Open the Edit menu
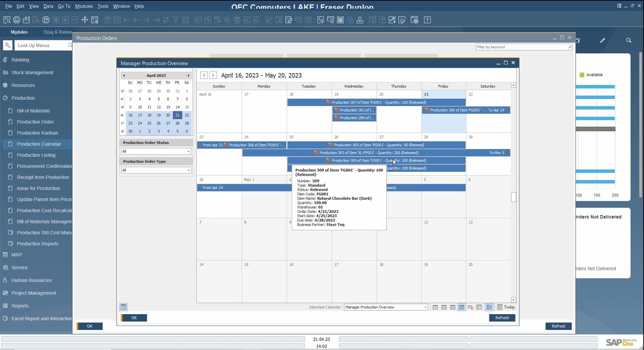The image size is (644, 350). (x=21, y=6)
